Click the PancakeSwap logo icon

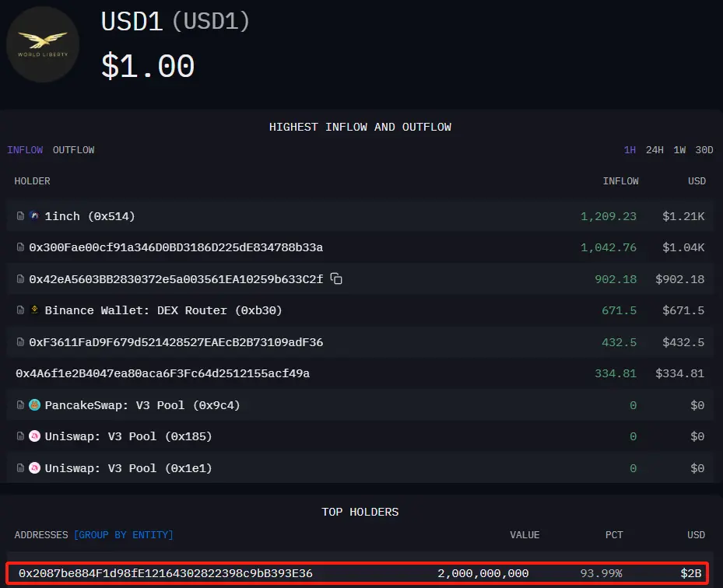(34, 405)
